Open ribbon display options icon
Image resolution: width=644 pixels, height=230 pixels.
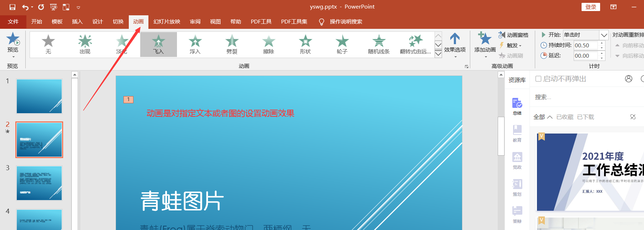(x=614, y=7)
